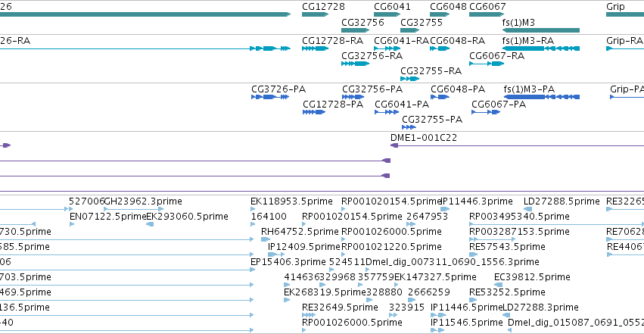Select the CG12728 gene bar

coord(315,14)
